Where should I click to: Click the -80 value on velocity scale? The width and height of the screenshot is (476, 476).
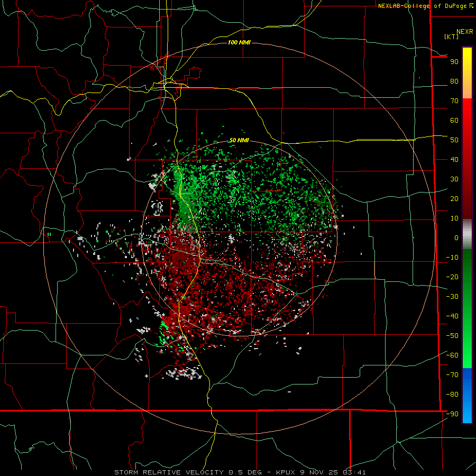[x=452, y=395]
